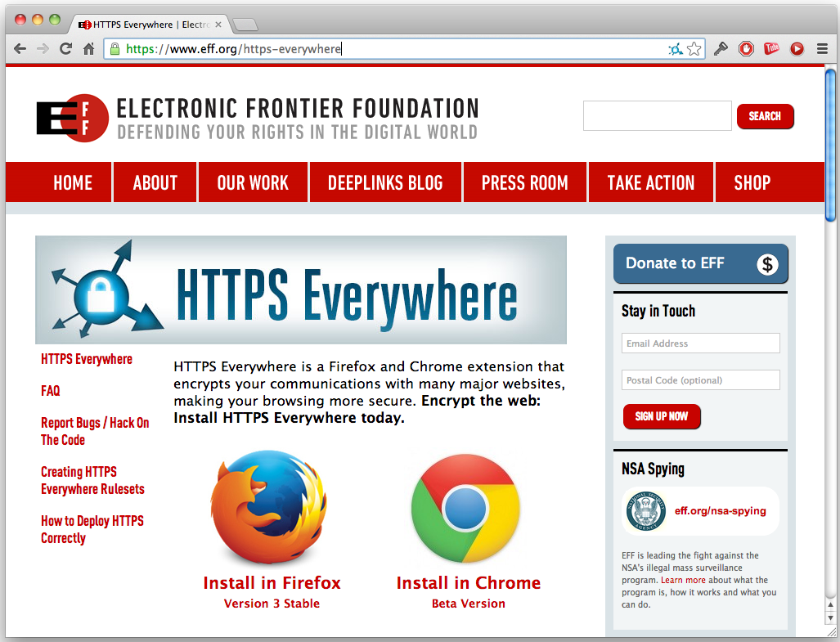This screenshot has width=840, height=642.
Task: Click the dollar sign on Donate button
Action: [x=767, y=264]
